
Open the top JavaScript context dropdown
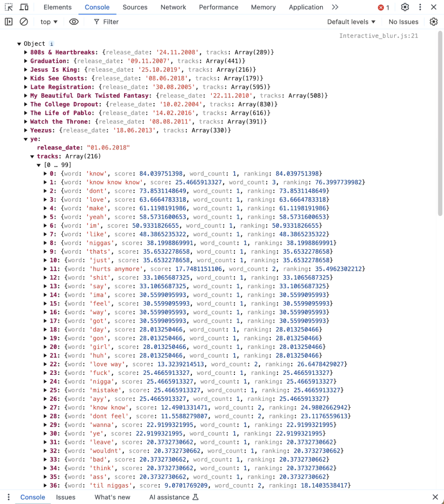pyautogui.click(x=49, y=22)
